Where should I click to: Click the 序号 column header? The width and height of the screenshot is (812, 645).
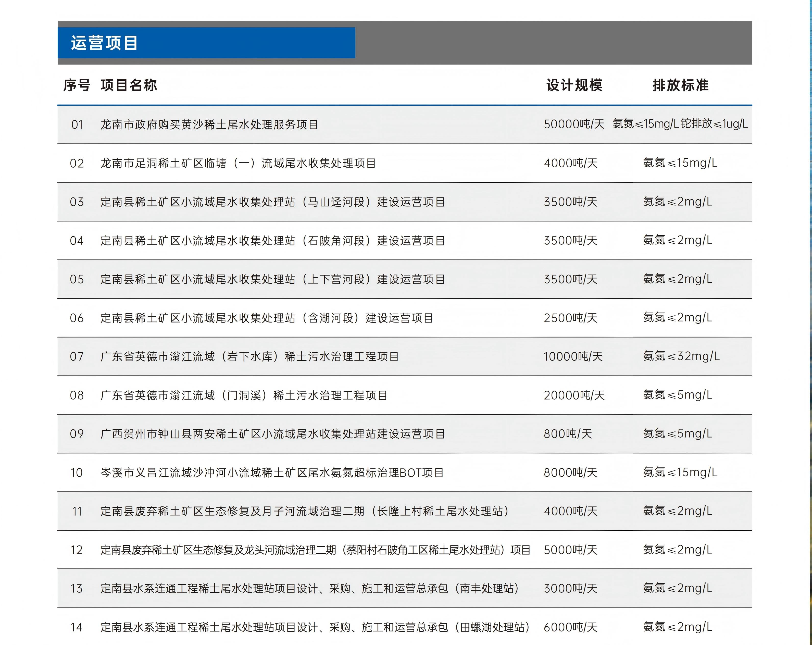[77, 85]
